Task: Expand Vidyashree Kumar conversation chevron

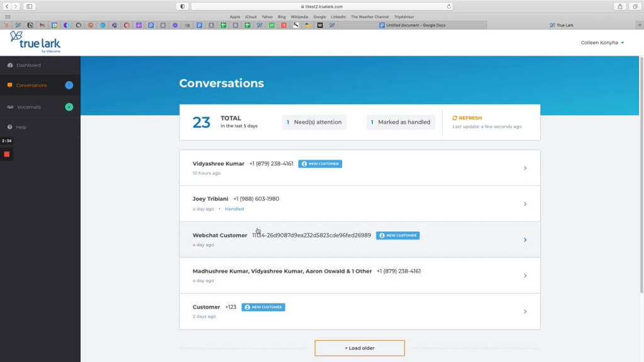Action: pos(525,168)
